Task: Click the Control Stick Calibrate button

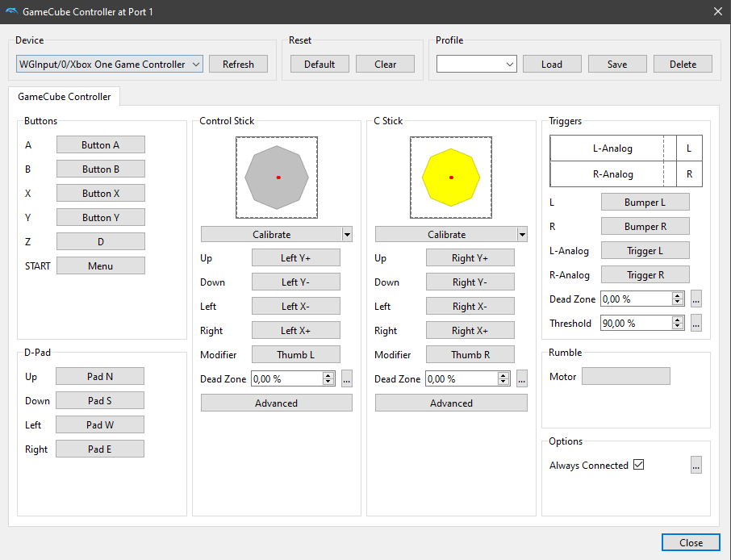Action: 271,235
